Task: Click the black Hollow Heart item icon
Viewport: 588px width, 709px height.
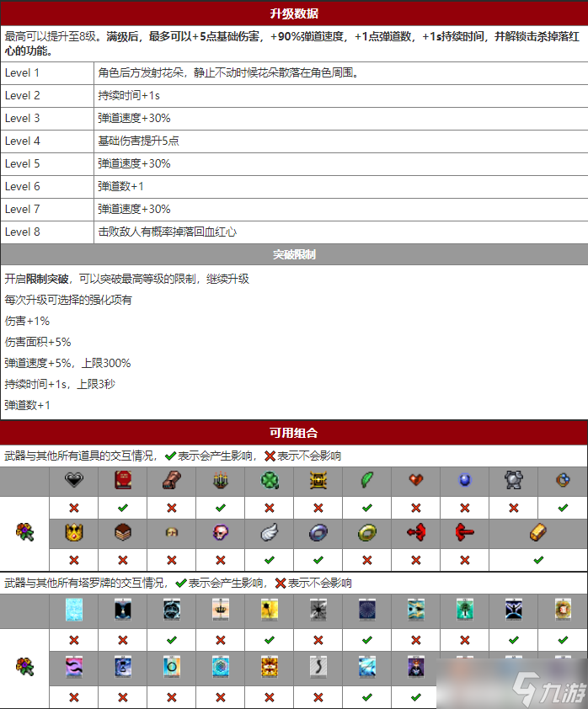Action: 74,480
